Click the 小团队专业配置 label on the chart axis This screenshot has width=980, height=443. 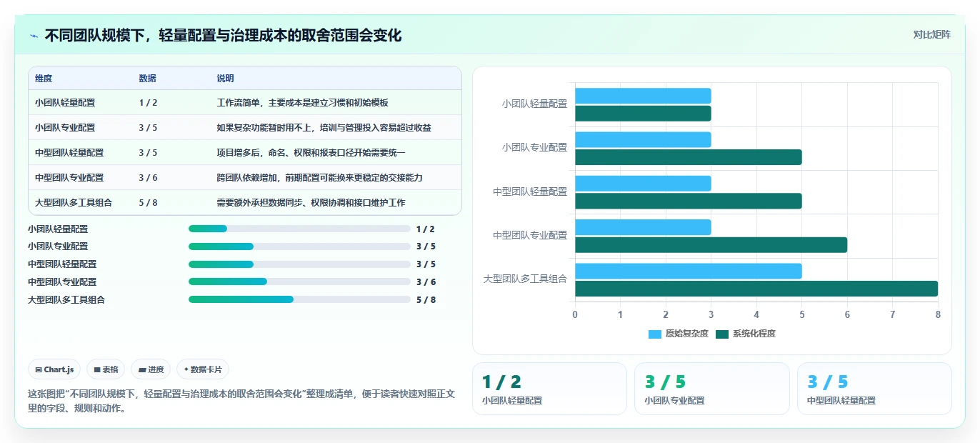534,148
